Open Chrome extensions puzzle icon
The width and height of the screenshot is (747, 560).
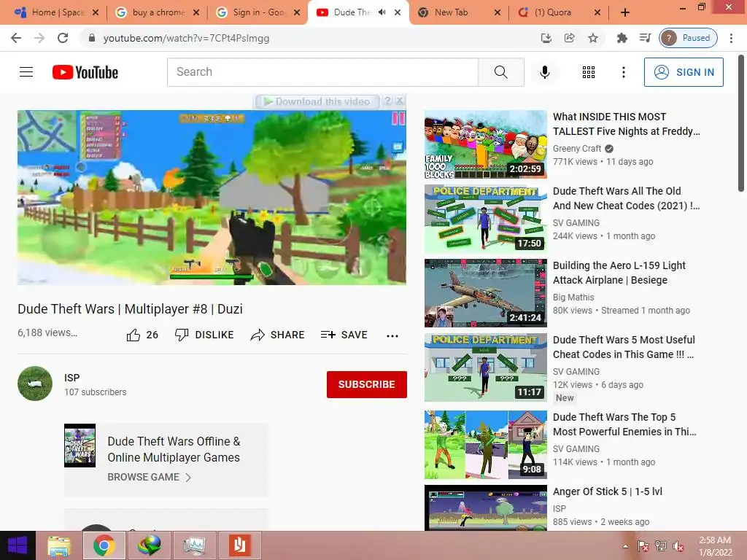tap(622, 38)
